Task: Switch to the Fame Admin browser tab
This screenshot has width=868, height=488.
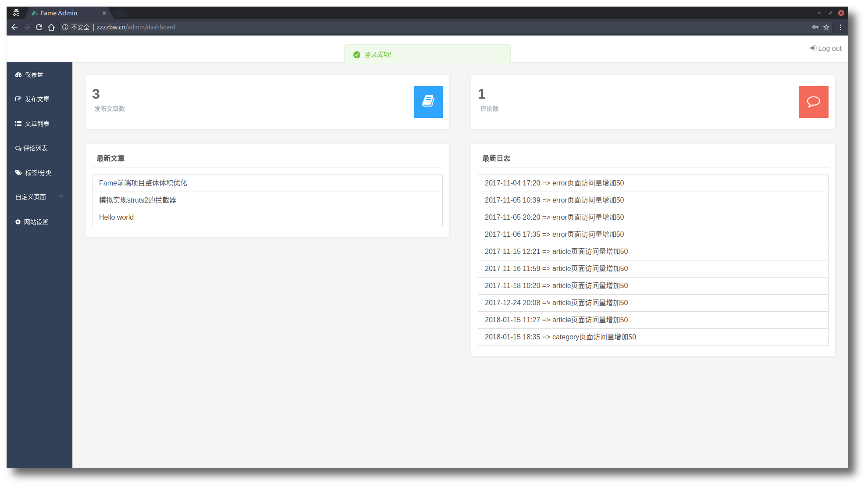Action: [x=59, y=13]
